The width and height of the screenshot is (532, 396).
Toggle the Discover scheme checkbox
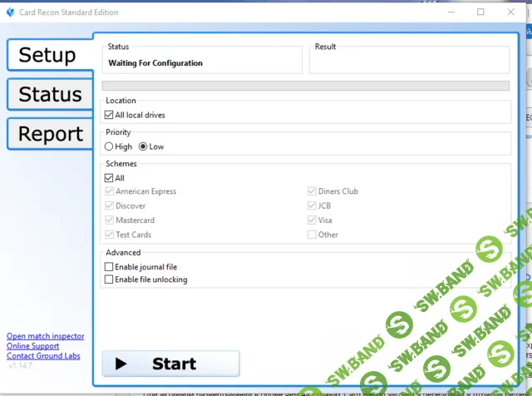[x=109, y=205]
